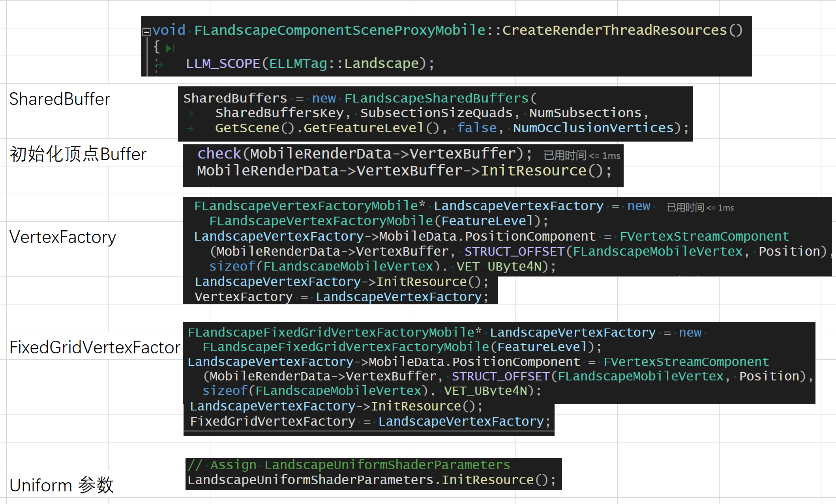Click the elapsed-time tip beside LandscapeVertexFactory = new
Image resolution: width=836 pixels, height=504 pixels.
[700, 207]
